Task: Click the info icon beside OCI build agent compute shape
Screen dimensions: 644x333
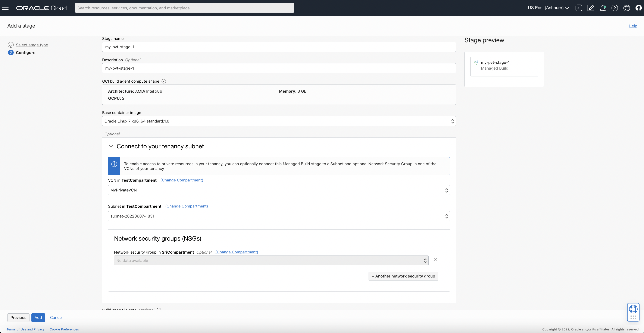Action: pos(164,81)
